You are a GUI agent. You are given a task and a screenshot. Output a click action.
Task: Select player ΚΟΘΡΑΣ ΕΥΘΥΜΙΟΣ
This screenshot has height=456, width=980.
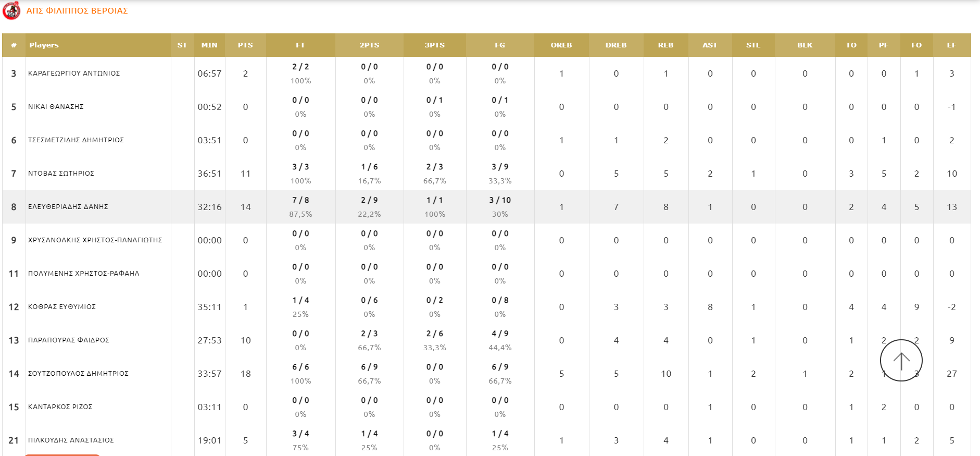62,307
